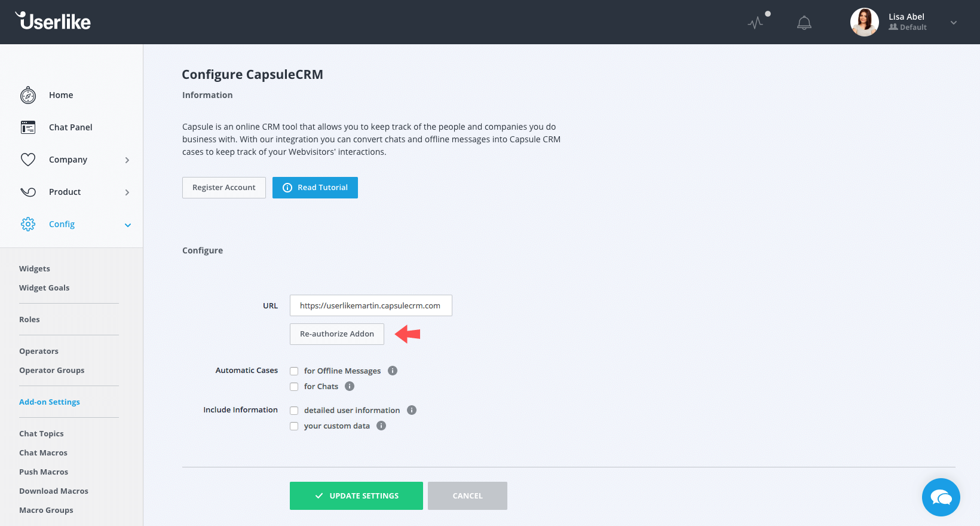
Task: Select the Config menu item
Action: point(62,224)
